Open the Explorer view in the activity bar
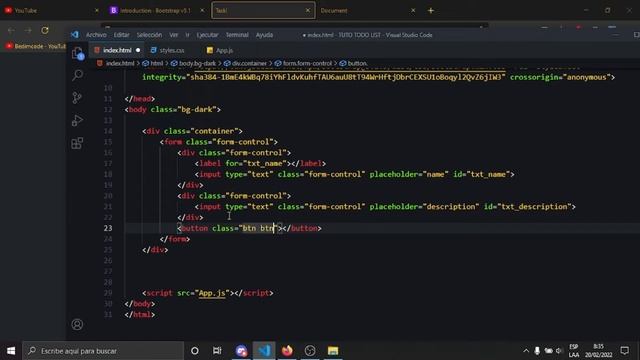This screenshot has width=640, height=360. pyautogui.click(x=78, y=53)
